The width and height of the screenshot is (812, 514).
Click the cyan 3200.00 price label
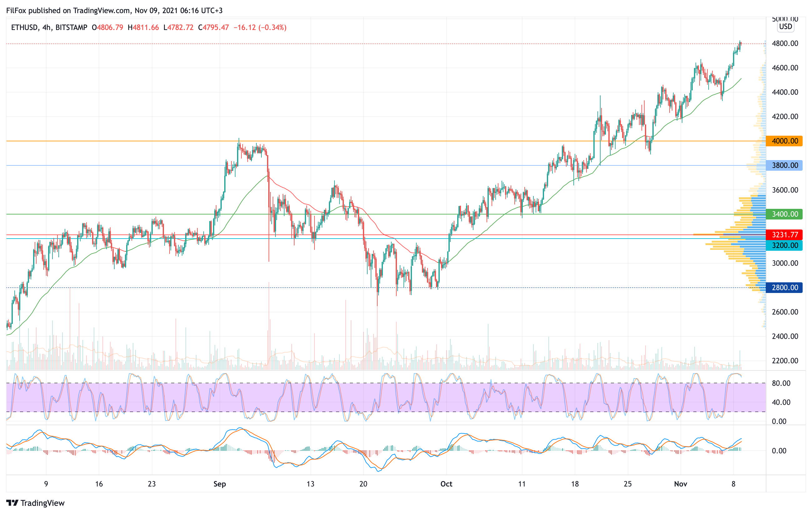click(784, 245)
